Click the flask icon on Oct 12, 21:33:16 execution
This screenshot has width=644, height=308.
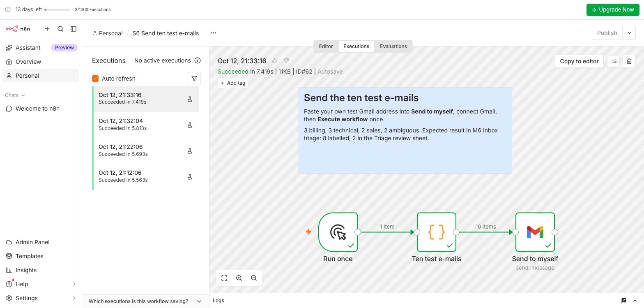point(190,99)
